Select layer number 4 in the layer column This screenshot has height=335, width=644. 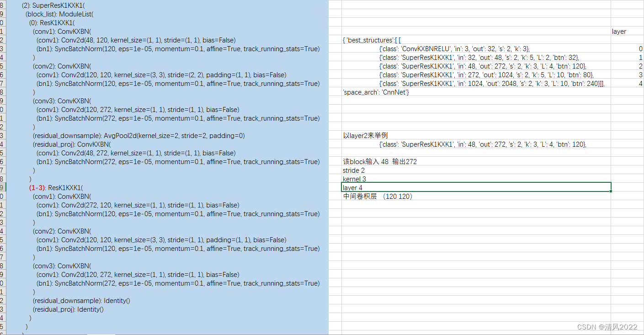tap(641, 84)
